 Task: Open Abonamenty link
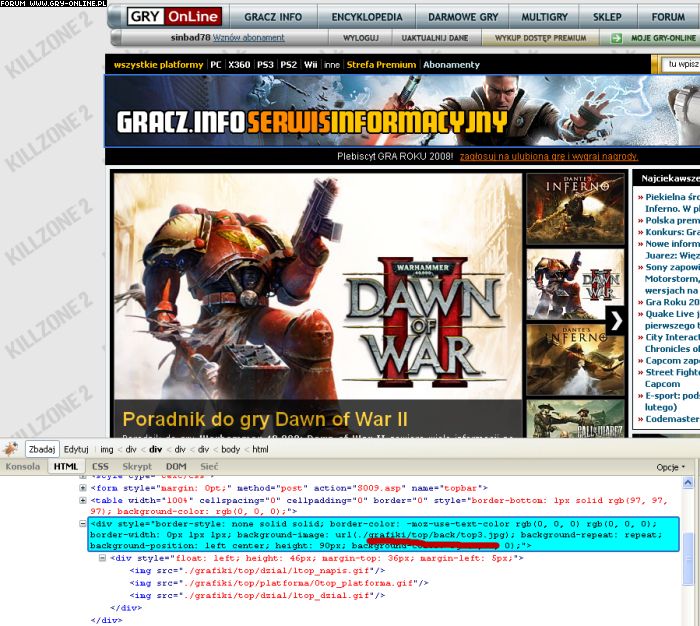451,65
